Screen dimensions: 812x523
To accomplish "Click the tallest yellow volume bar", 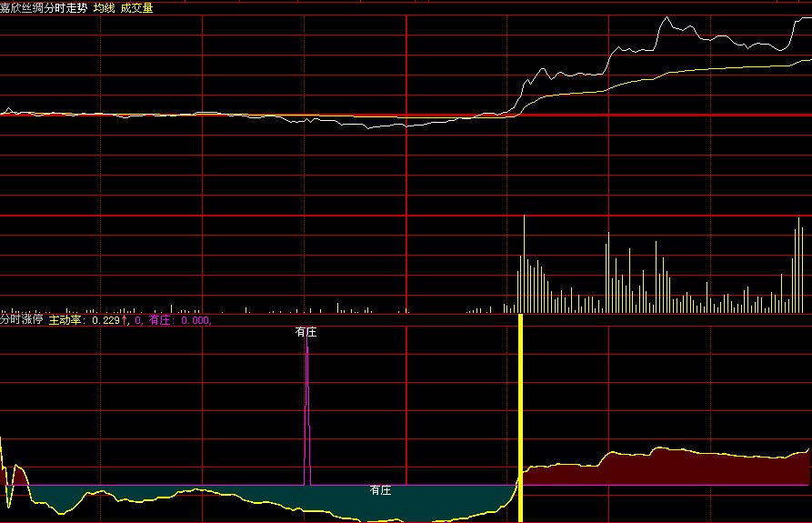I will pos(524,264).
